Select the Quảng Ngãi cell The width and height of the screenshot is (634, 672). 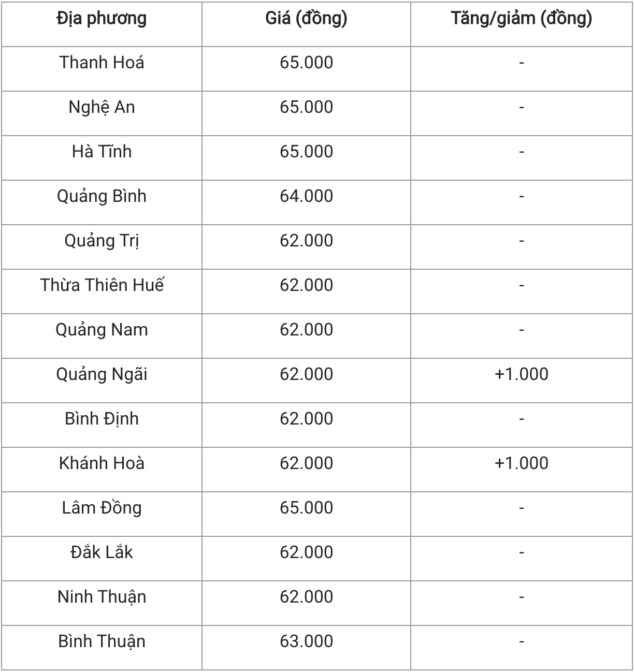(102, 374)
